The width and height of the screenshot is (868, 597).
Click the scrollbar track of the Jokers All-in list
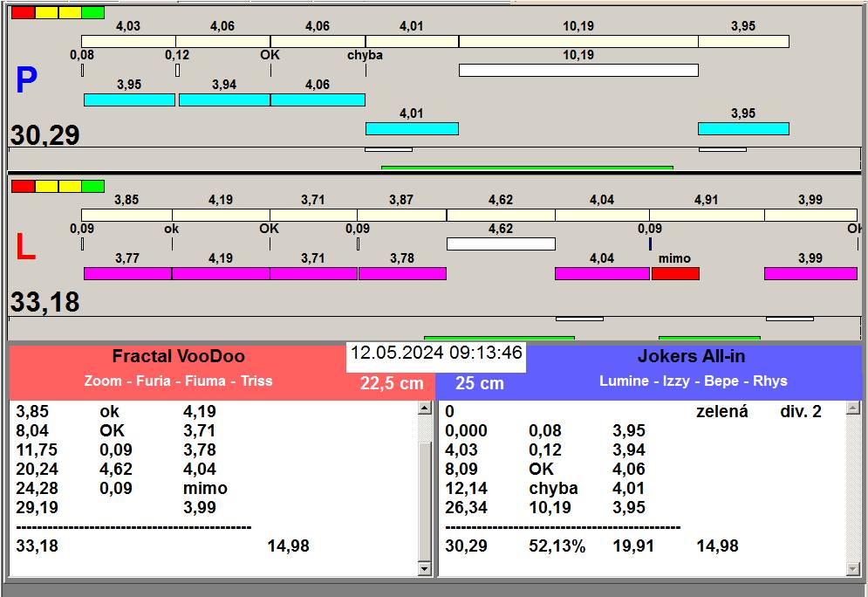[x=853, y=489]
